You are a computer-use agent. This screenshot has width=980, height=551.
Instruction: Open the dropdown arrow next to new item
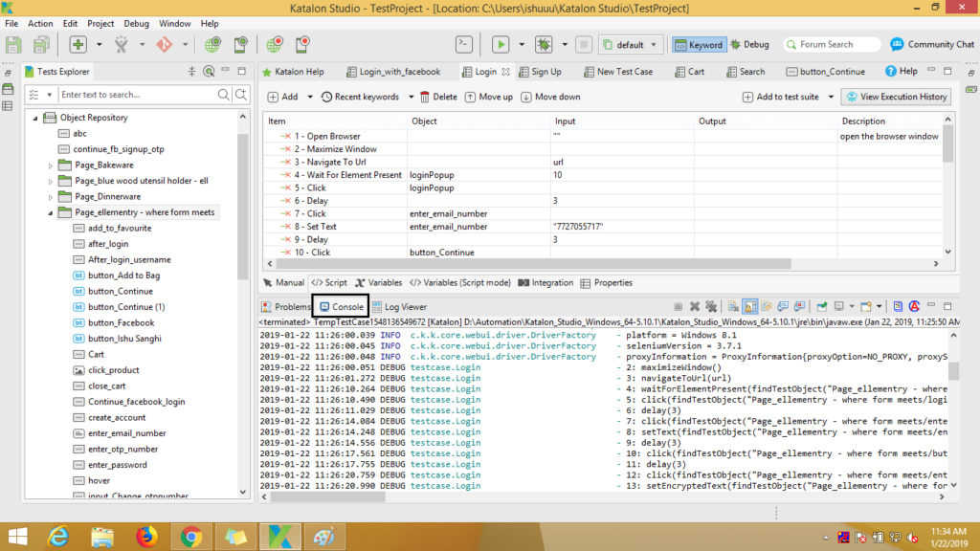[x=100, y=44]
